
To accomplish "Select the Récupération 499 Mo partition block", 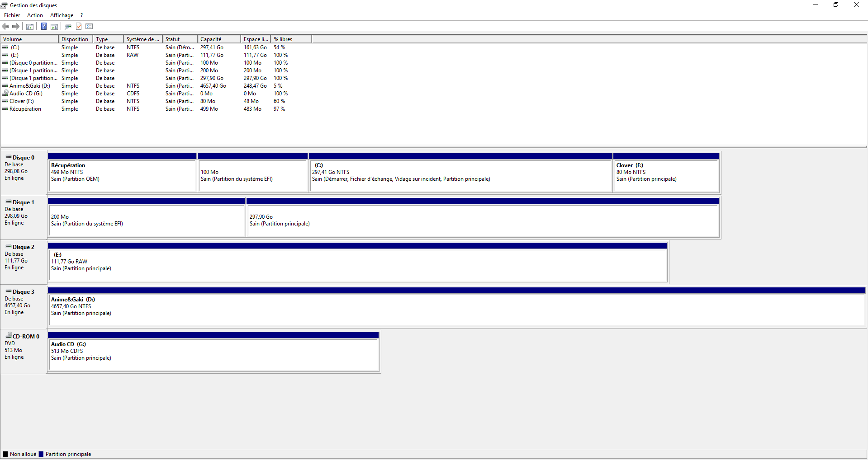I will [122, 173].
